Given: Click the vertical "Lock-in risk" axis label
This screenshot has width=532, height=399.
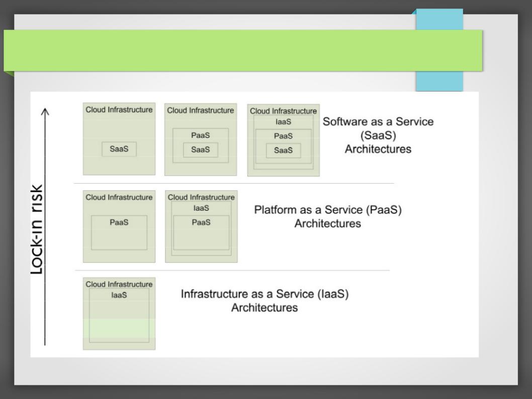Looking at the screenshot, I should pos(37,229).
